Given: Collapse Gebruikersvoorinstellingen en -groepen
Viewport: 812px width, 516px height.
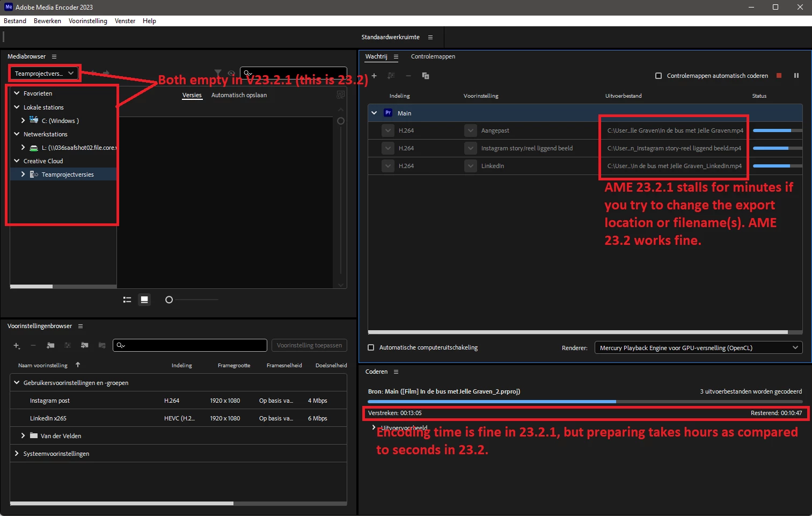Looking at the screenshot, I should (x=17, y=382).
